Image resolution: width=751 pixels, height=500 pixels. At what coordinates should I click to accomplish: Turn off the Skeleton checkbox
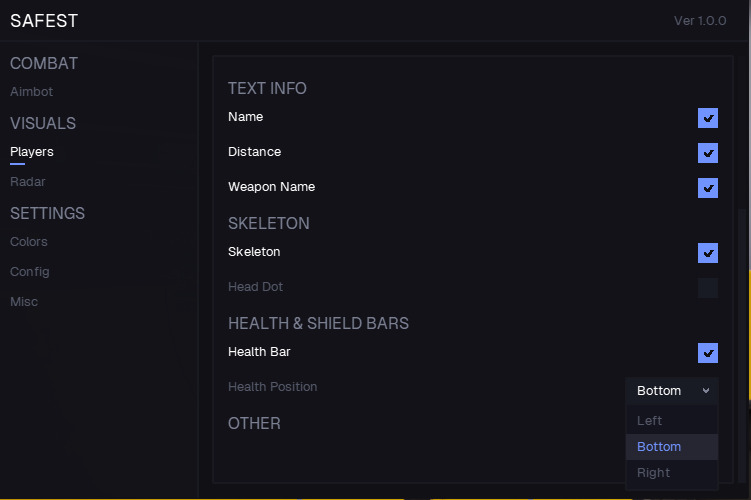point(708,253)
